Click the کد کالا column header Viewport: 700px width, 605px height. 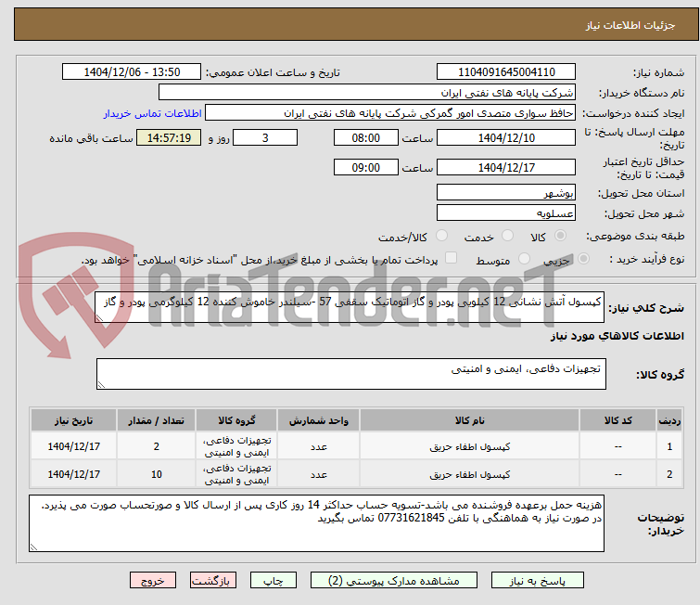617,420
